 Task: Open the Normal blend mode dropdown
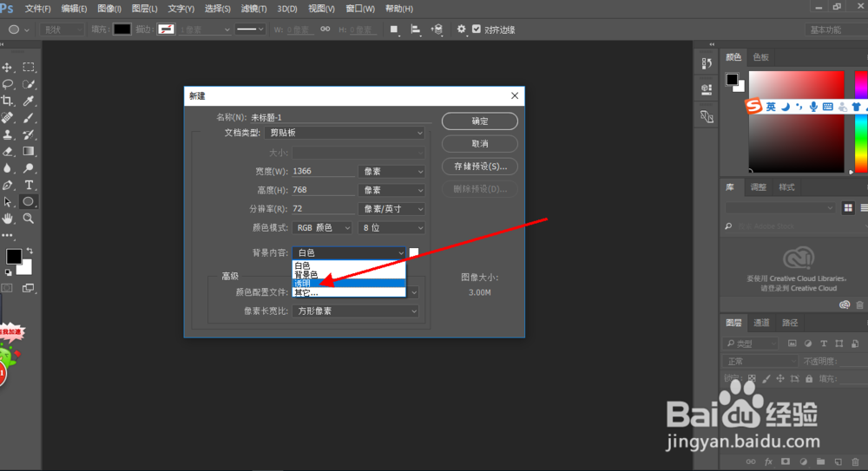tap(759, 362)
